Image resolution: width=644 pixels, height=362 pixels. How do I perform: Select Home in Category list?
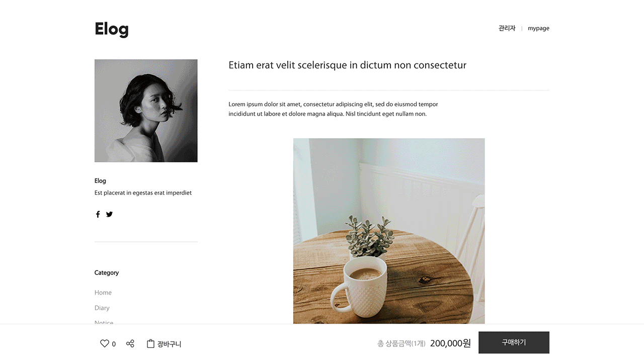click(103, 293)
